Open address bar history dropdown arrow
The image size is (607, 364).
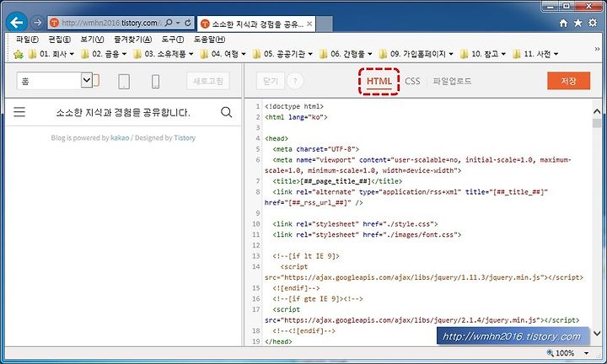click(x=178, y=23)
